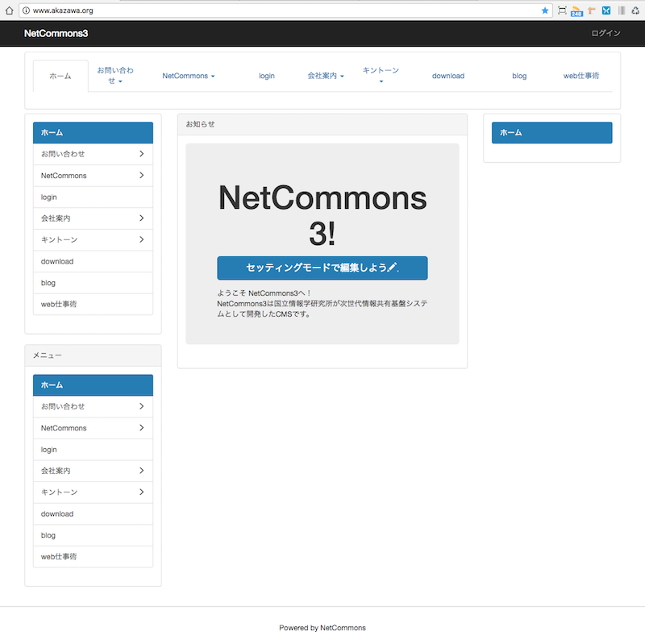This screenshot has width=645, height=644.
Task: Open the download page from the navbar
Action: 447,75
